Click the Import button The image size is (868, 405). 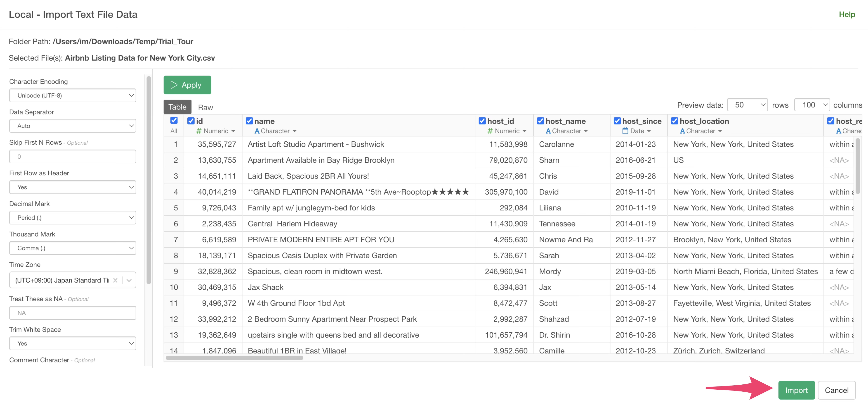[796, 390]
